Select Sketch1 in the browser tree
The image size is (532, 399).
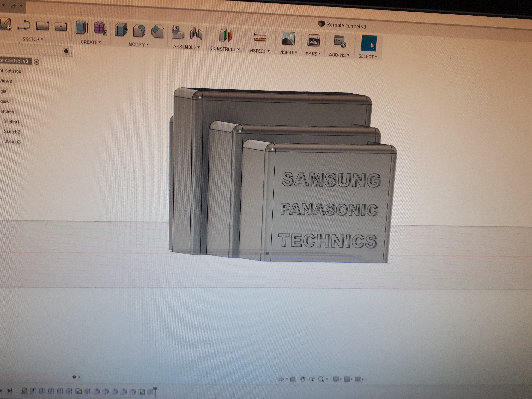click(11, 122)
